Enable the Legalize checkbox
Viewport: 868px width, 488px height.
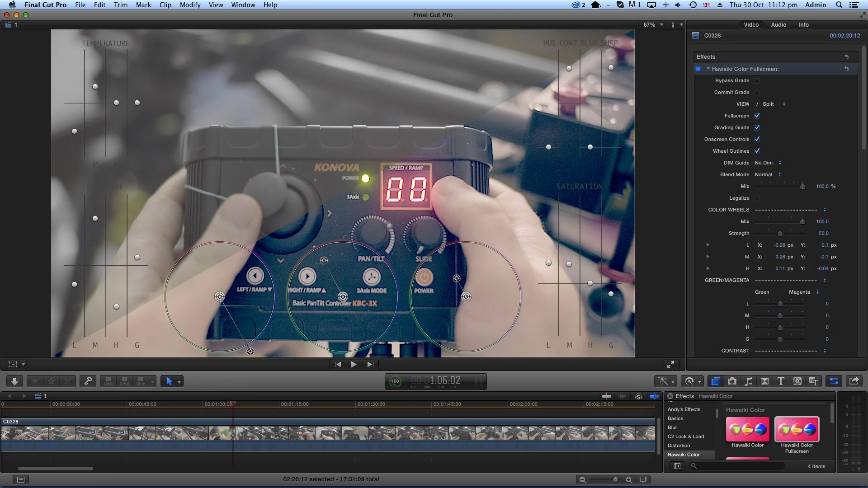coord(757,198)
